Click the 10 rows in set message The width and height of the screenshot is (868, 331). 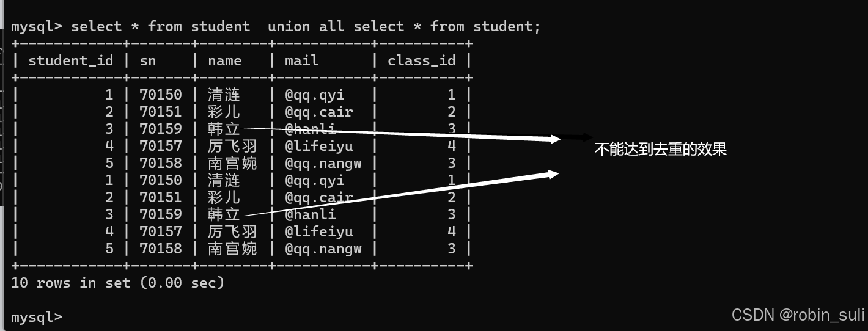(x=118, y=283)
